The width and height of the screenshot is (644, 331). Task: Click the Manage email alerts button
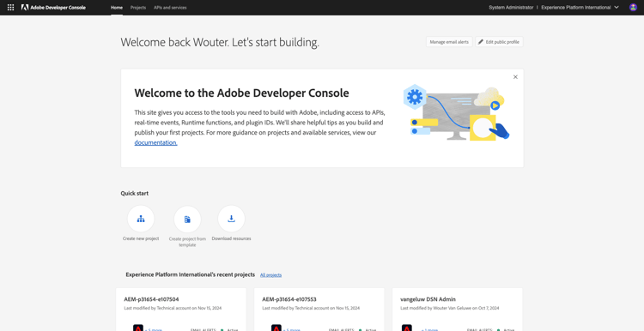tap(449, 42)
